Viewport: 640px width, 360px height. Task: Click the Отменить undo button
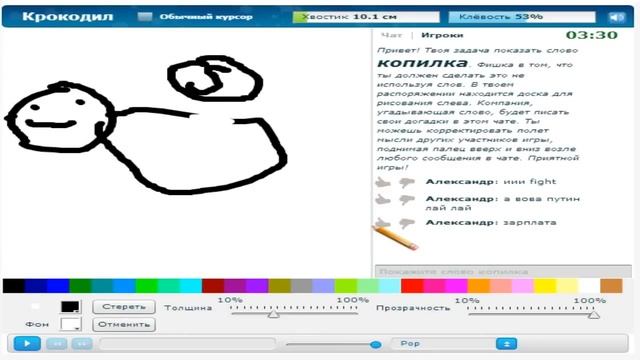click(124, 324)
